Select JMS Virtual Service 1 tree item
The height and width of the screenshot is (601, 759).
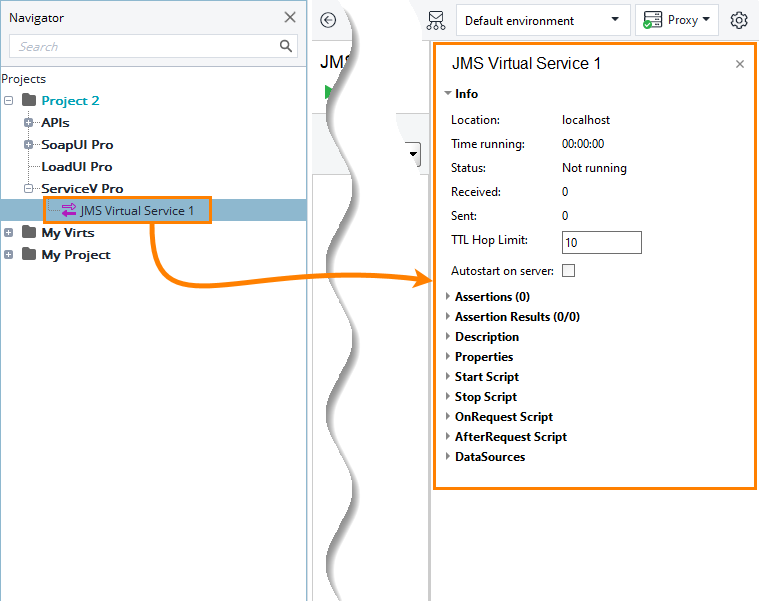137,210
